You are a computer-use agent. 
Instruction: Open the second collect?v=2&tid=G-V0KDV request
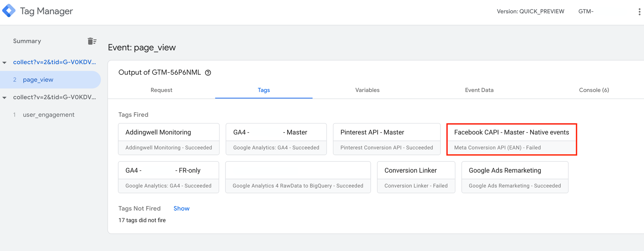click(54, 97)
